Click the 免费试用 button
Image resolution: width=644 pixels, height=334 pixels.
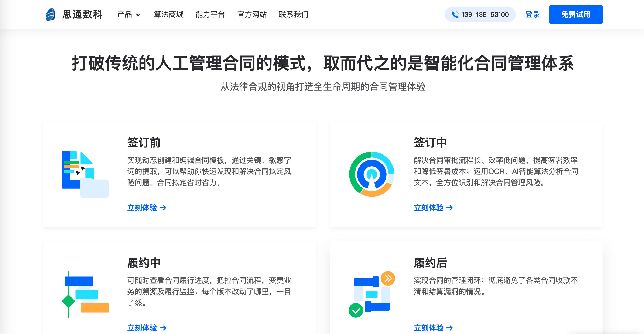pyautogui.click(x=576, y=14)
